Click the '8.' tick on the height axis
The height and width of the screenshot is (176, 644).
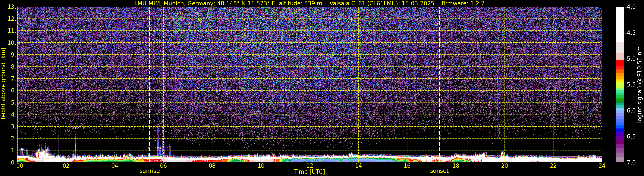click(13, 67)
